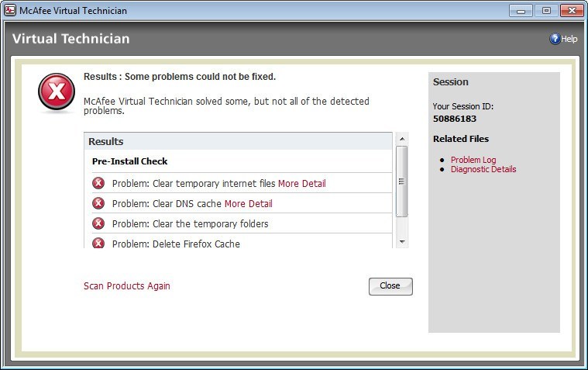Select the session ID 50886183
This screenshot has width=588, height=370.
(455, 119)
